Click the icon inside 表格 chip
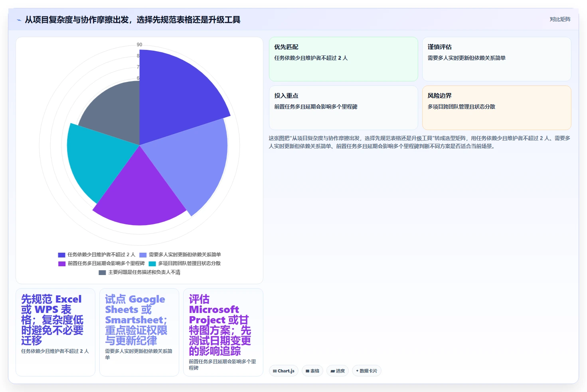Image resolution: width=587 pixels, height=392 pixels. (x=308, y=371)
